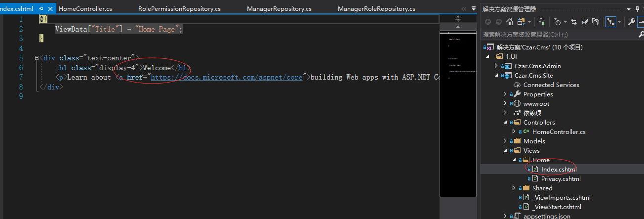Viewport: 644px width, 219px height.
Task: Pin the Index.cshtml tab
Action: (x=41, y=9)
